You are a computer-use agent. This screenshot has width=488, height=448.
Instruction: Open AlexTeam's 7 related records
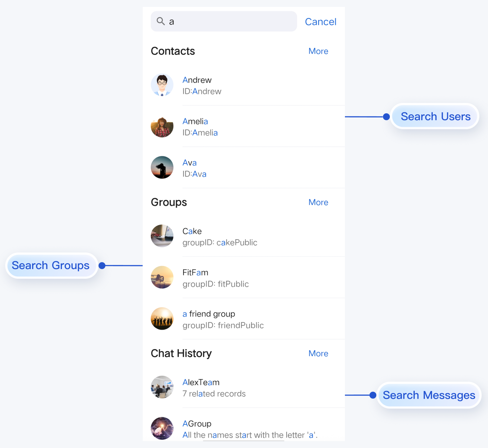pos(214,394)
